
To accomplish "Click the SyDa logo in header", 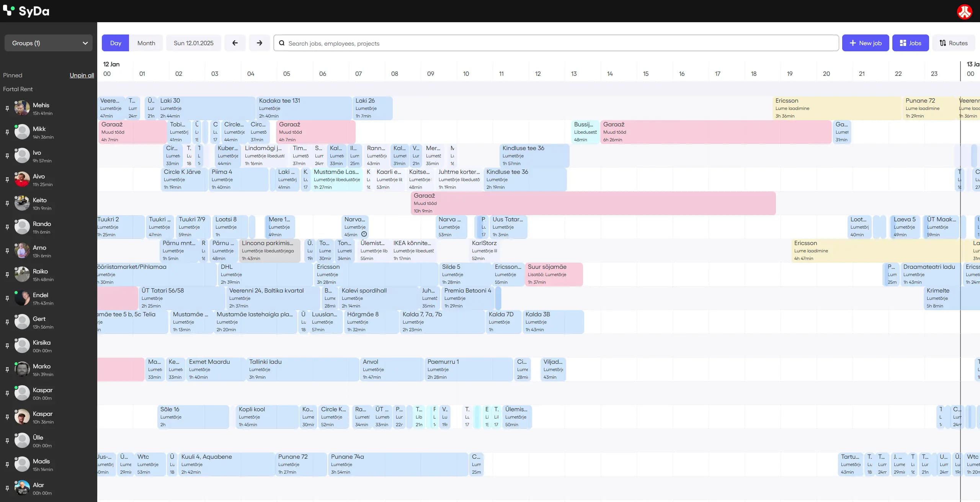I will click(26, 11).
